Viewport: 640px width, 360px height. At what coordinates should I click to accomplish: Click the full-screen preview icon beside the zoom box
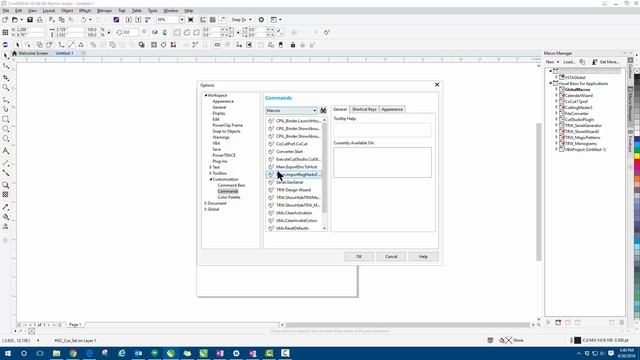191,20
